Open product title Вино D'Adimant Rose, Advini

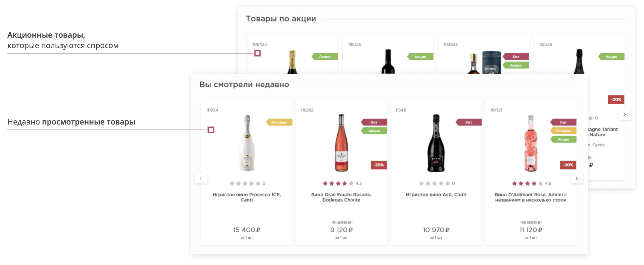tap(531, 197)
